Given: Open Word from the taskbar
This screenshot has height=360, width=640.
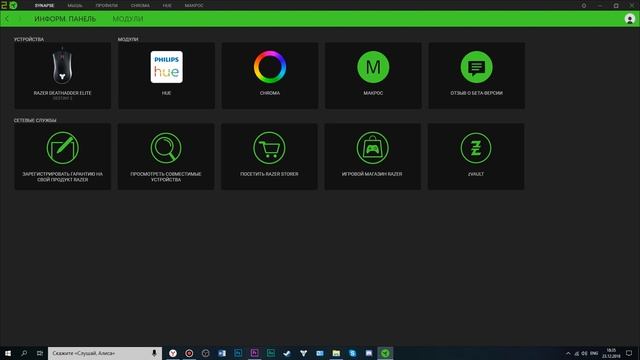Looking at the screenshot, I should pos(222,353).
